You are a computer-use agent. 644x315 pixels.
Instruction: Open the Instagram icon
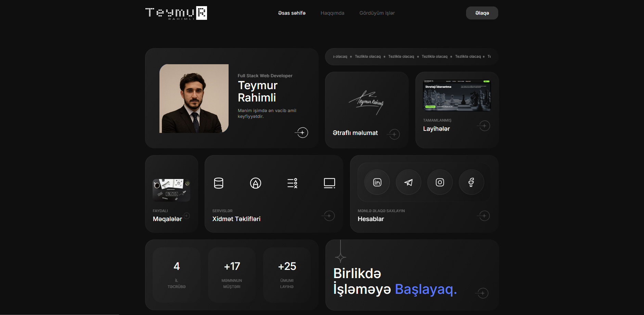(440, 182)
